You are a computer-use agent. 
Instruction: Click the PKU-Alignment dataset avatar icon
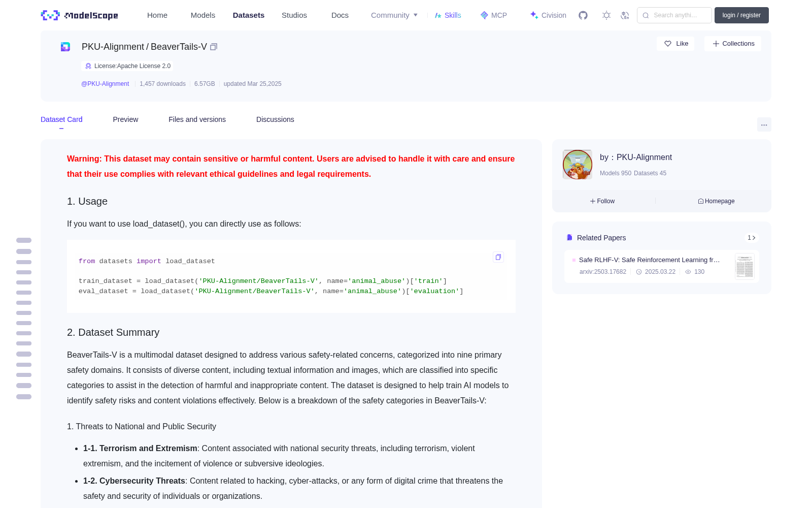coord(65,47)
